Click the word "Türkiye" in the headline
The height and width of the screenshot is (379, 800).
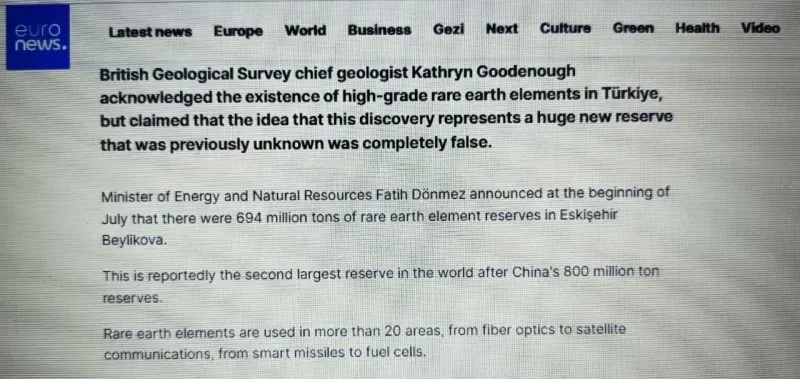coord(633,95)
